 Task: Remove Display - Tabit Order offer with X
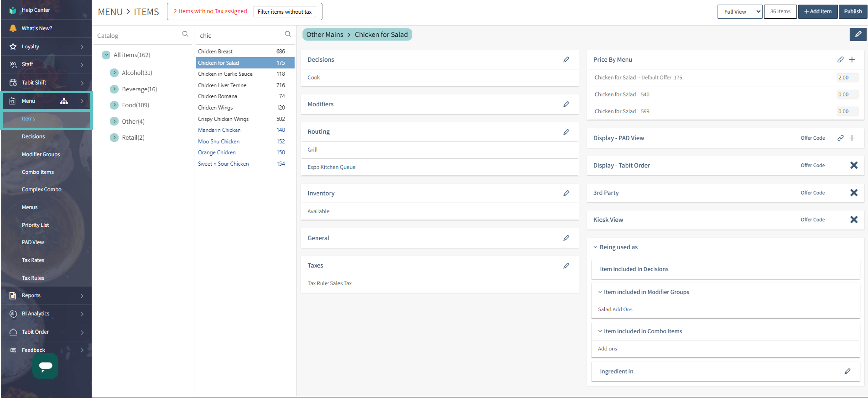(853, 165)
